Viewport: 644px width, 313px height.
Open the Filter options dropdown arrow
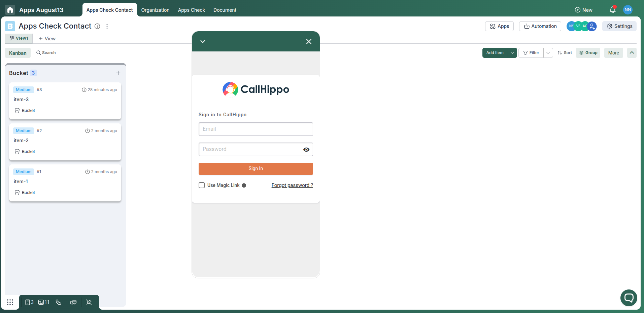pos(548,53)
